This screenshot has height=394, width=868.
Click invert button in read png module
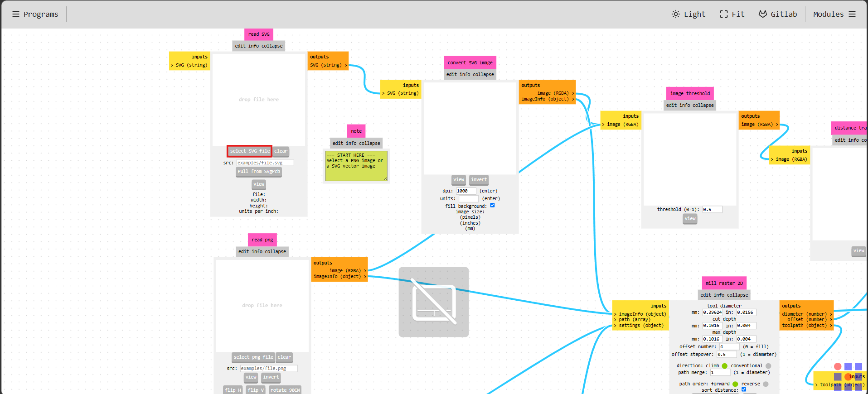point(271,377)
